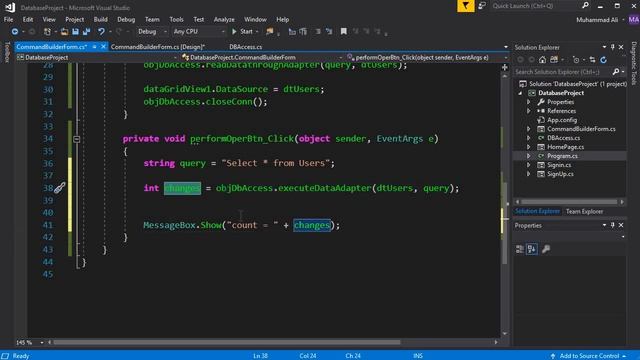Click the Refresh icon in Solution Explorer
Screen dimensions: 640x360
[x=604, y=60]
